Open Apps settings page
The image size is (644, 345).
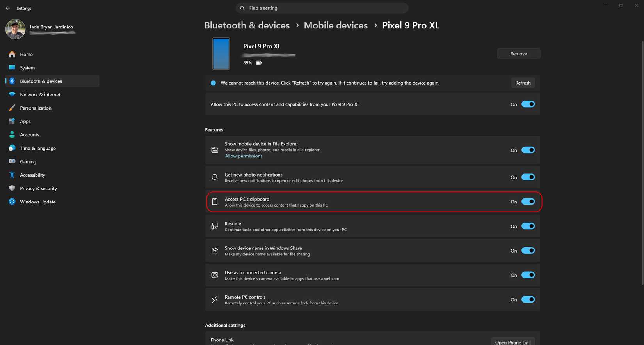pos(52,121)
